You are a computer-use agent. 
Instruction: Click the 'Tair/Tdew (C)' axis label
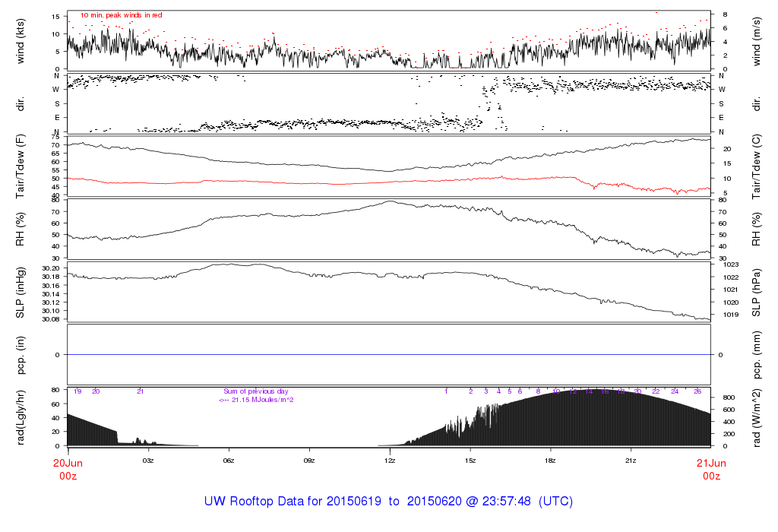point(756,165)
